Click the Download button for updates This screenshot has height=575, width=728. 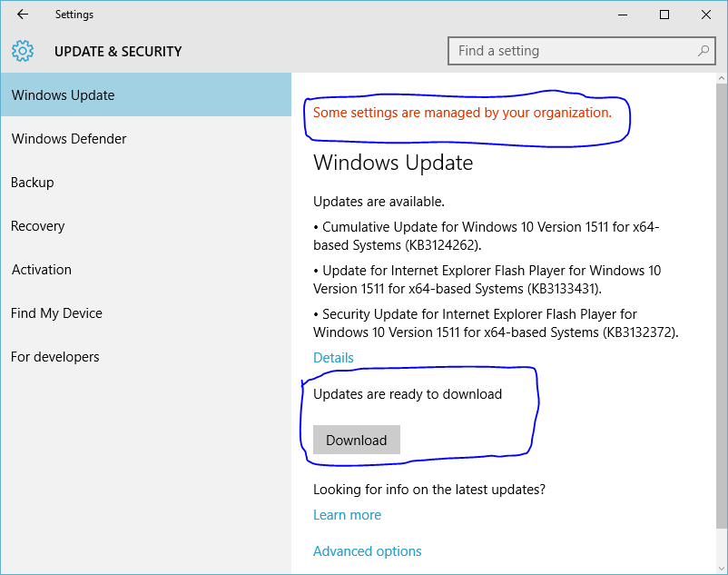point(356,440)
